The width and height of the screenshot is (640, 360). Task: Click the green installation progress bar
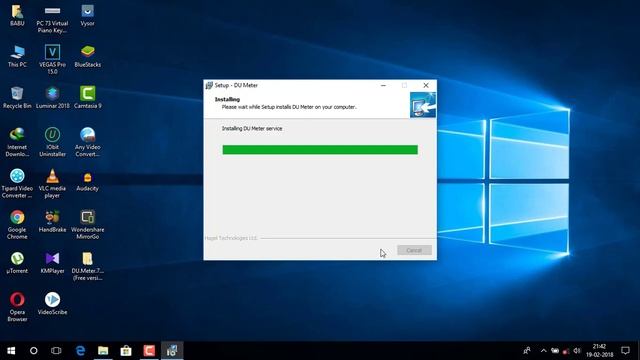(320, 150)
